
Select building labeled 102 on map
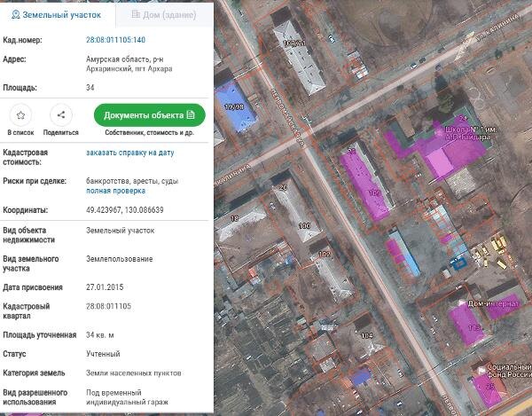tap(332, 275)
